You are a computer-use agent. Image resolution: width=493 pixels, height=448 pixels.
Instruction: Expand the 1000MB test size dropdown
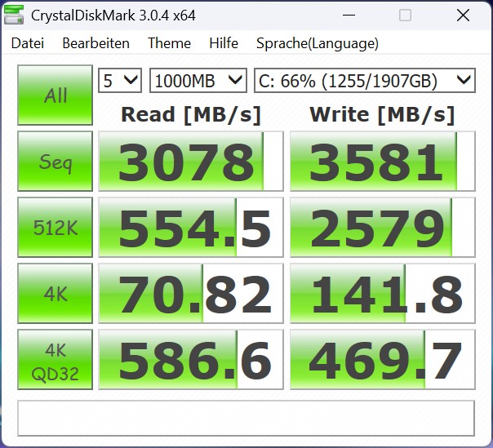click(x=198, y=81)
